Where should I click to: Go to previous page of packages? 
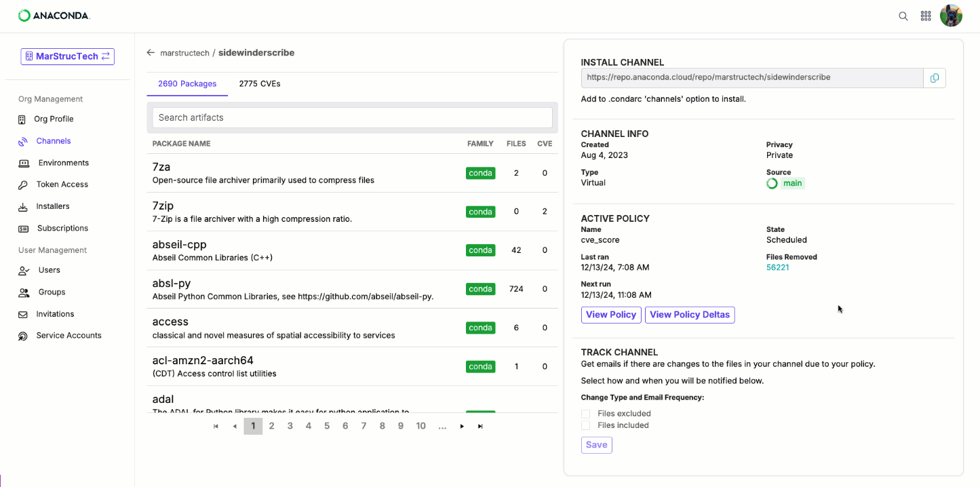(x=235, y=427)
